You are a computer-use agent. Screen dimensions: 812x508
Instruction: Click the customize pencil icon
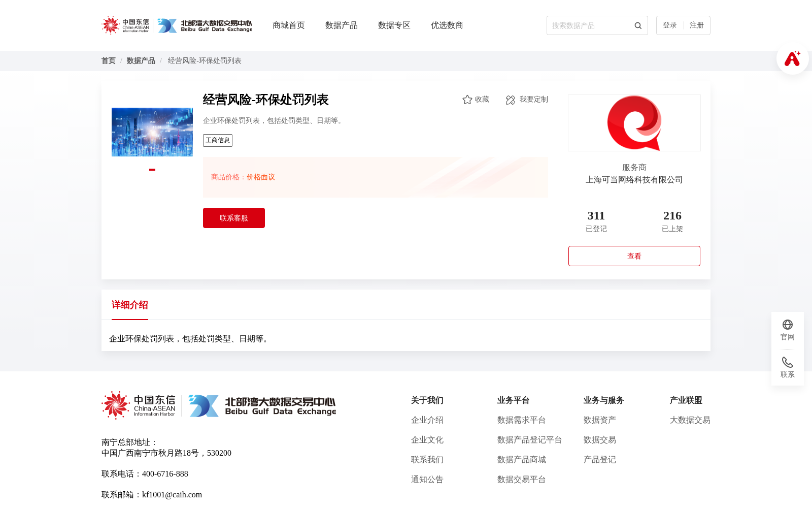pos(511,100)
